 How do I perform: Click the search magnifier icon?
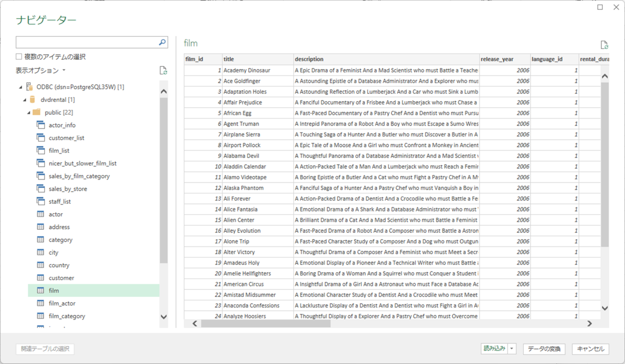click(162, 42)
